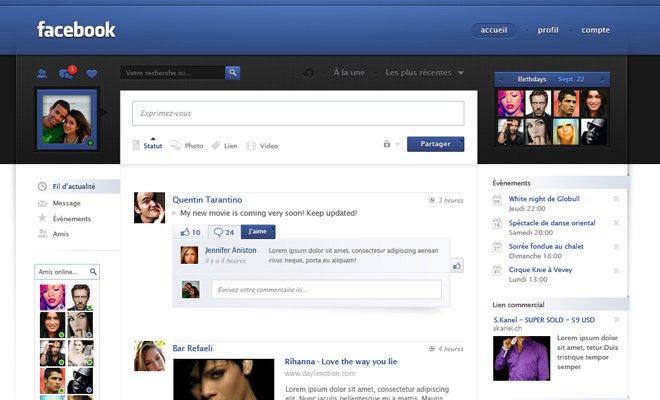Click the clock icon beside 4 heures
660x400 pixels.
(x=431, y=349)
